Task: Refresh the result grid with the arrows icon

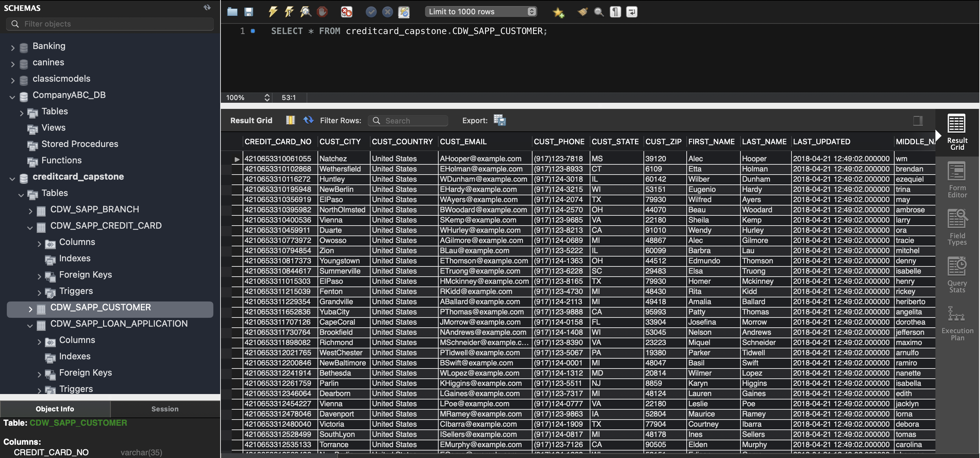Action: [308, 120]
